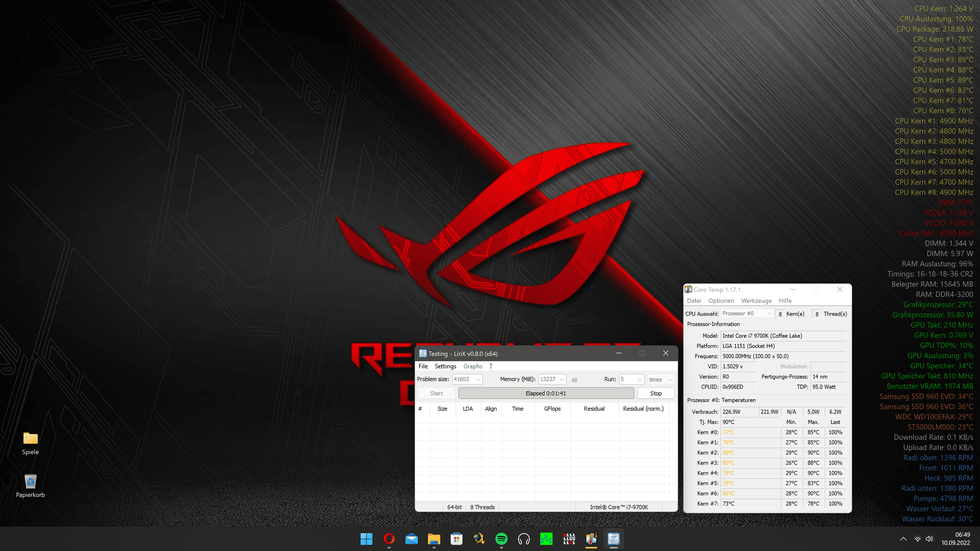Screen dimensions: 980x551
Task: Show hidden system tray icons chevron
Action: [903, 539]
